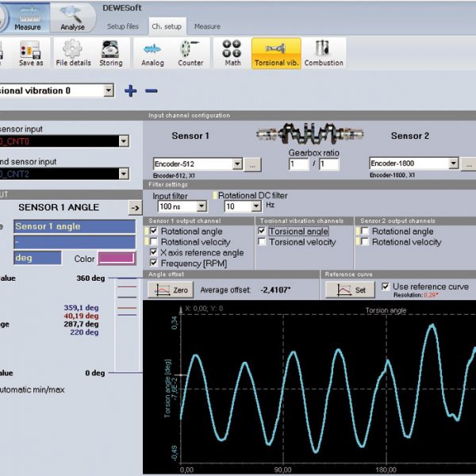Open first sensor input dropdown
Image resolution: width=476 pixels, height=476 pixels.
pyautogui.click(x=124, y=141)
